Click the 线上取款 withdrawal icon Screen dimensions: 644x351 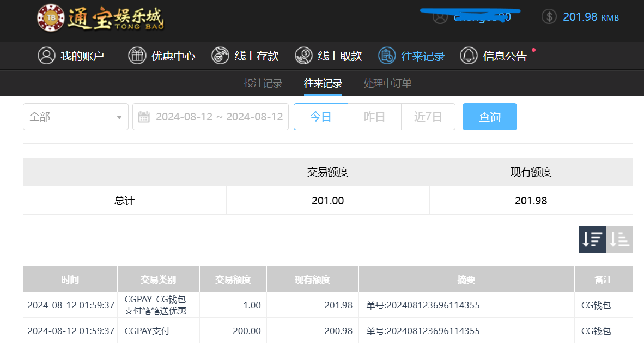(x=303, y=56)
